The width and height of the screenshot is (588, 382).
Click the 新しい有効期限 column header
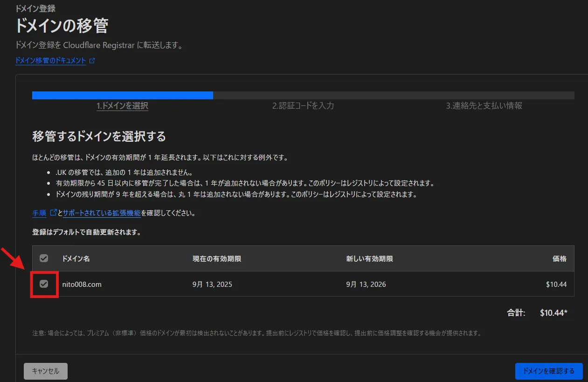tap(370, 259)
